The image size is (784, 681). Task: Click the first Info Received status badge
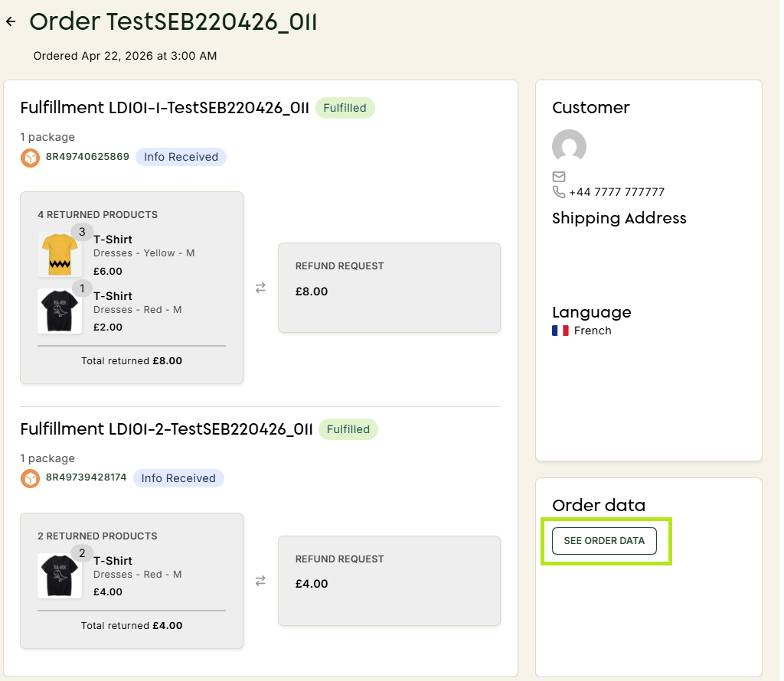[x=181, y=157]
